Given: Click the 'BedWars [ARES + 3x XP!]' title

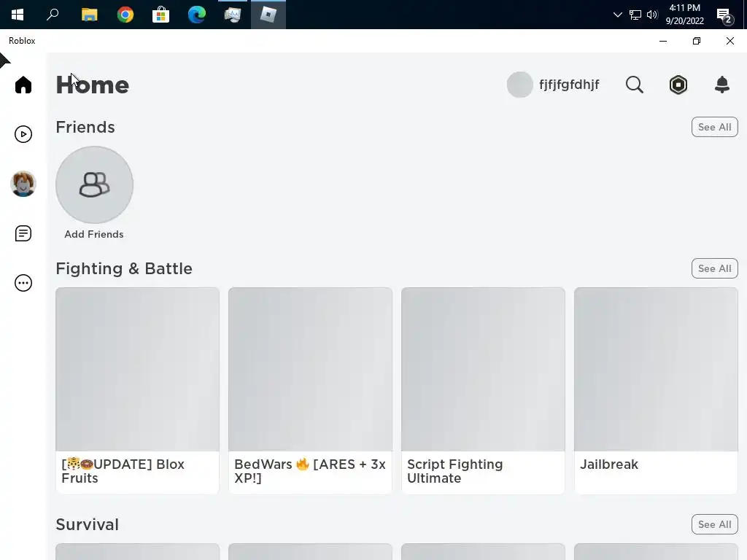Looking at the screenshot, I should [309, 471].
